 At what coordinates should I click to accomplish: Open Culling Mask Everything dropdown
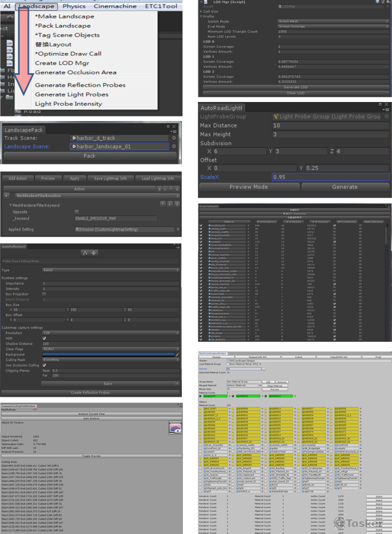(111, 360)
